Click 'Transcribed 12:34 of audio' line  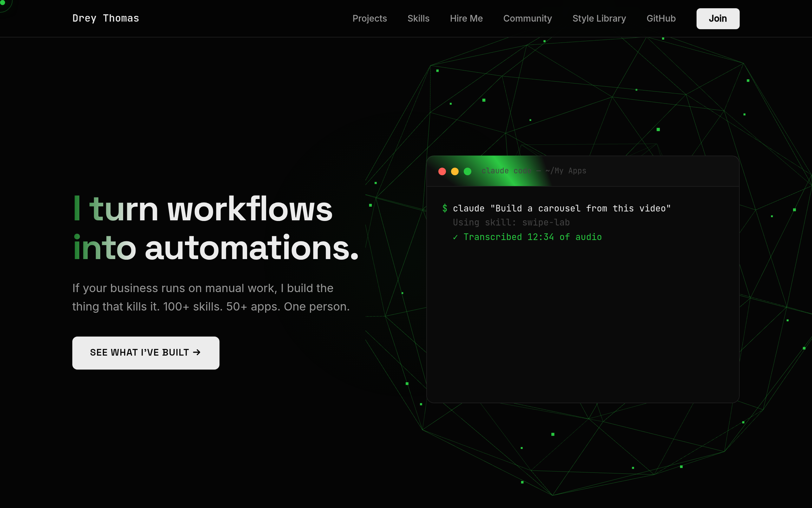(x=527, y=237)
